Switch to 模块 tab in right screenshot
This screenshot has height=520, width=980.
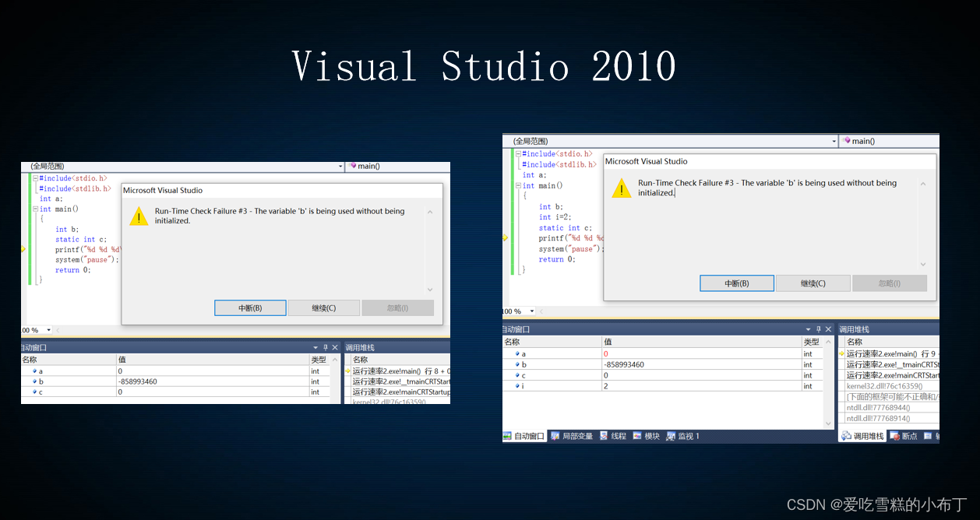tap(647, 436)
